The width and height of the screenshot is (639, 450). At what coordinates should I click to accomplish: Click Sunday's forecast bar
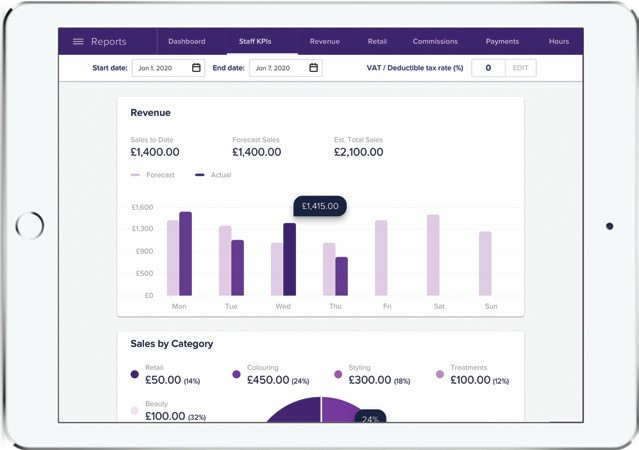point(485,263)
